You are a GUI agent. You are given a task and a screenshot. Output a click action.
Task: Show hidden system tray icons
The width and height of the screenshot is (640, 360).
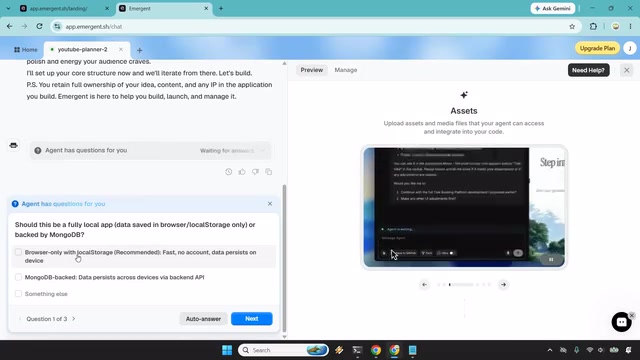(550, 350)
